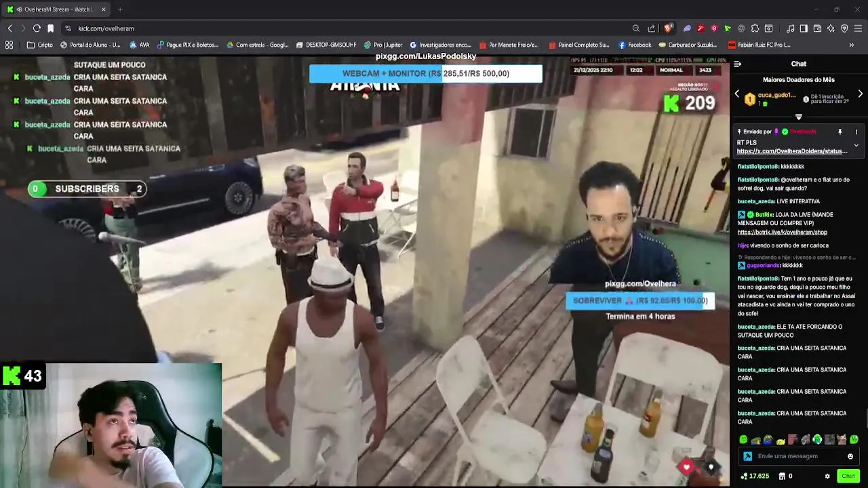Insert the white cat emote
Image resolution: width=868 pixels, height=488 pixels.
click(842, 439)
